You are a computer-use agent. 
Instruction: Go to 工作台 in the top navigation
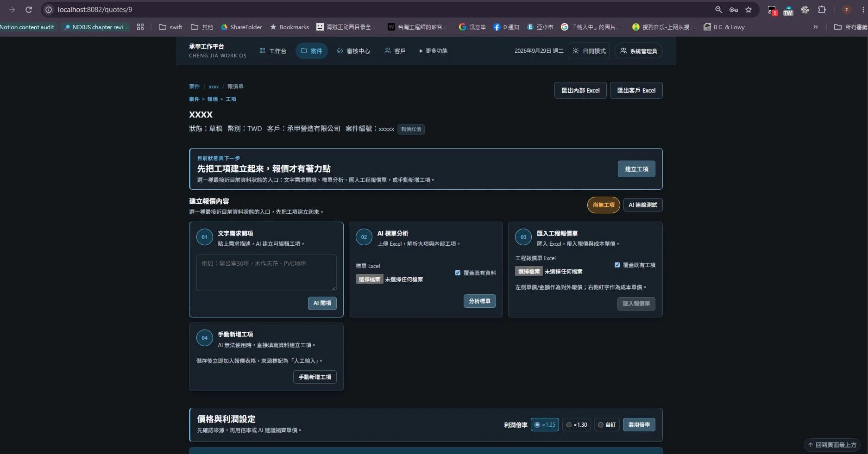coord(273,51)
